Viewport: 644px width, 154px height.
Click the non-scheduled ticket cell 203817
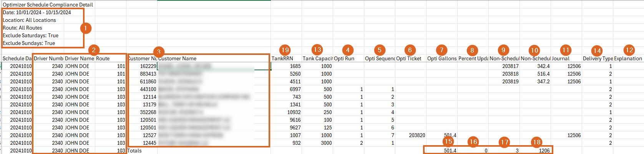tap(504, 66)
